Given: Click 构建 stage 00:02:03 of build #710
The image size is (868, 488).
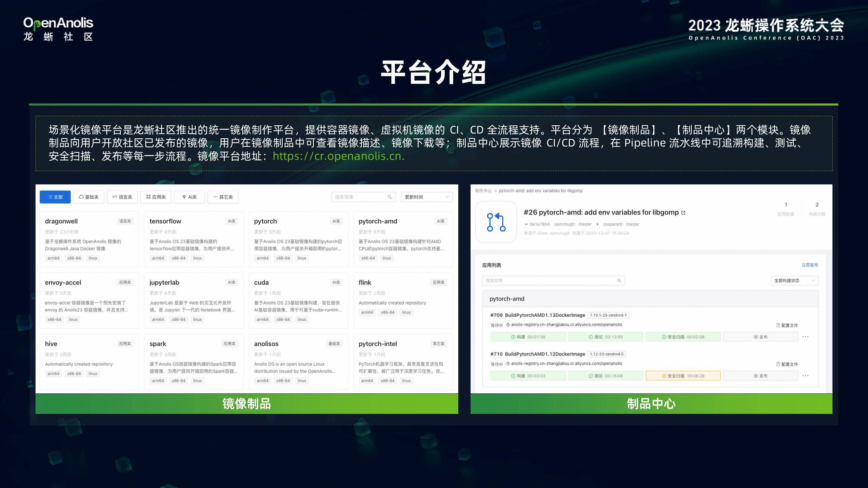Looking at the screenshot, I should (x=528, y=376).
